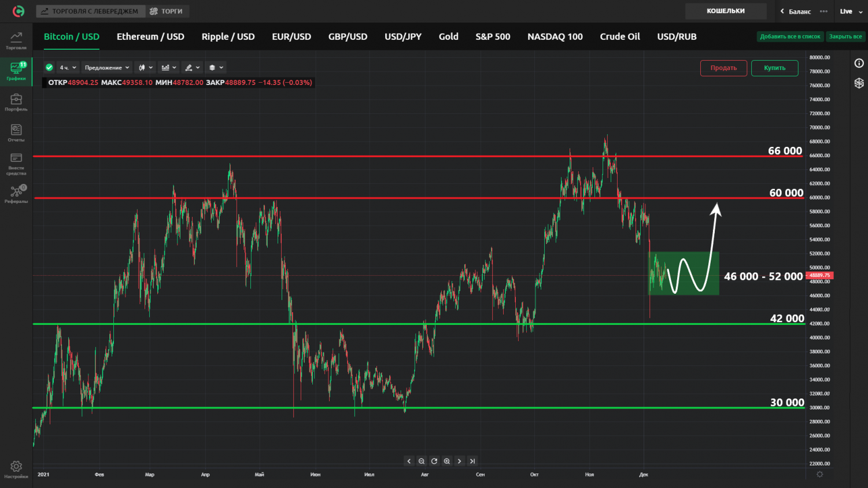The image size is (868, 488).
Task: Click the red Продать button
Action: [x=723, y=68]
